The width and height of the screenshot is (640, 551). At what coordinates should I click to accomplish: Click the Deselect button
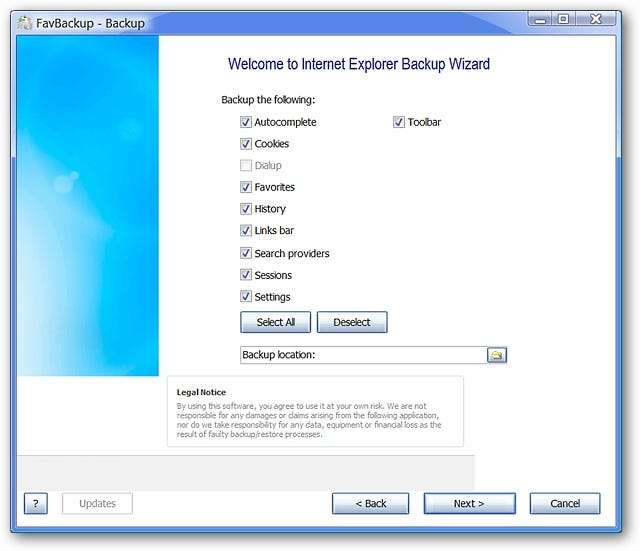pyautogui.click(x=352, y=322)
